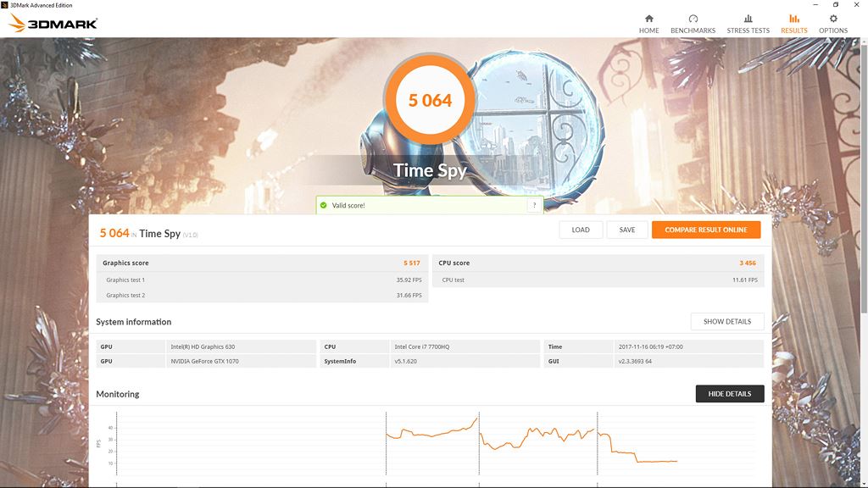Click the Time value 2017-11-16
The image size is (868, 488).
pyautogui.click(x=650, y=347)
